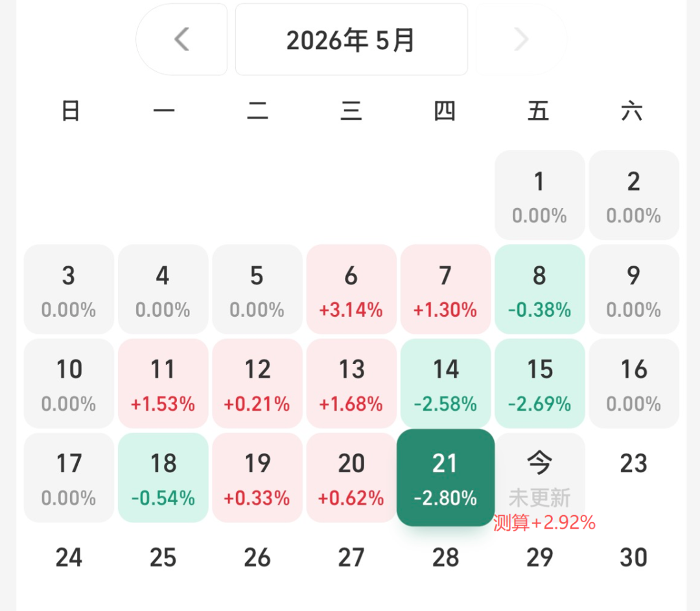Select May 11 with +1.53% return
The height and width of the screenshot is (611, 700).
click(x=163, y=384)
